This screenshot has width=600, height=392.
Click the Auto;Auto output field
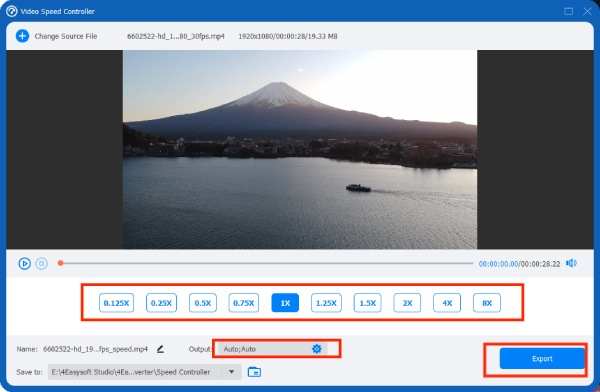pyautogui.click(x=271, y=349)
